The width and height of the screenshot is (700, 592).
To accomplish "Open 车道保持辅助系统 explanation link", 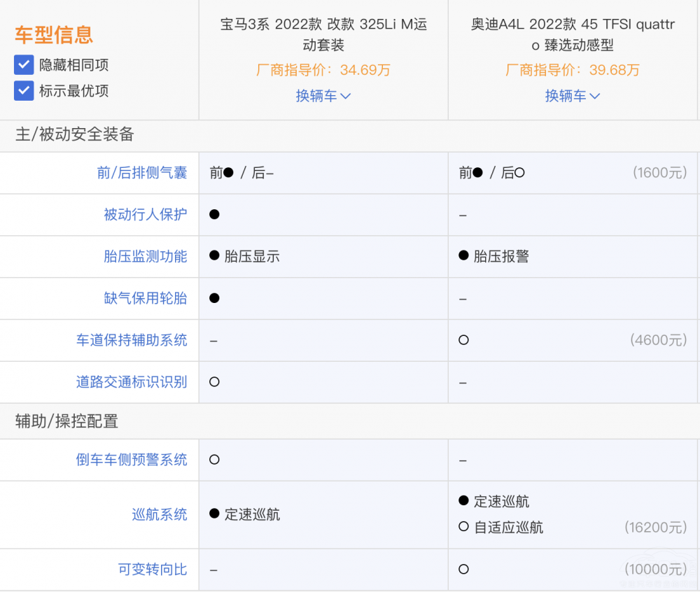I will (132, 340).
